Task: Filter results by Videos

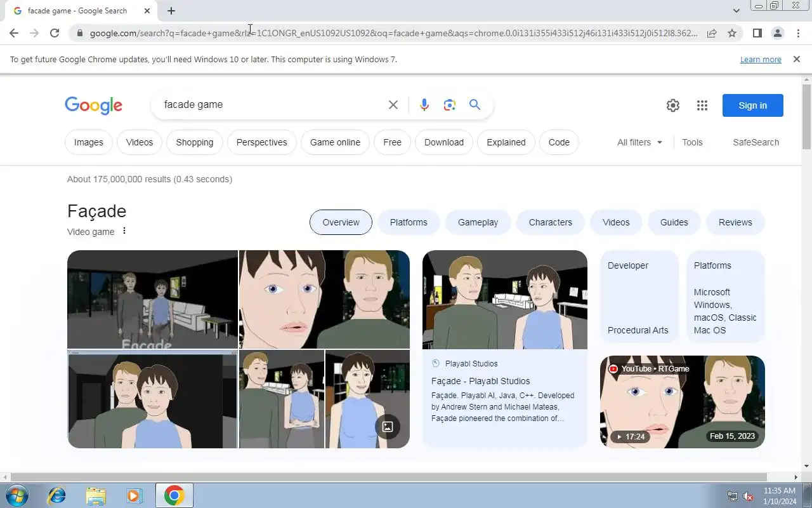Action: [140, 142]
